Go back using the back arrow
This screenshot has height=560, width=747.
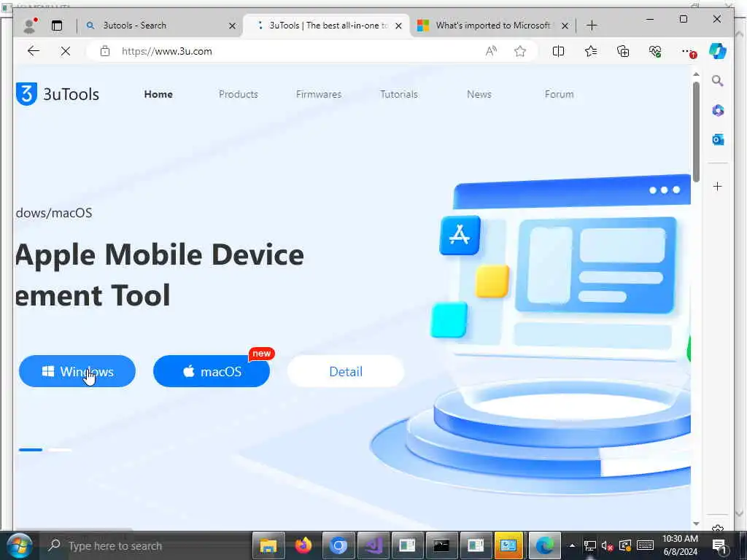pos(34,51)
